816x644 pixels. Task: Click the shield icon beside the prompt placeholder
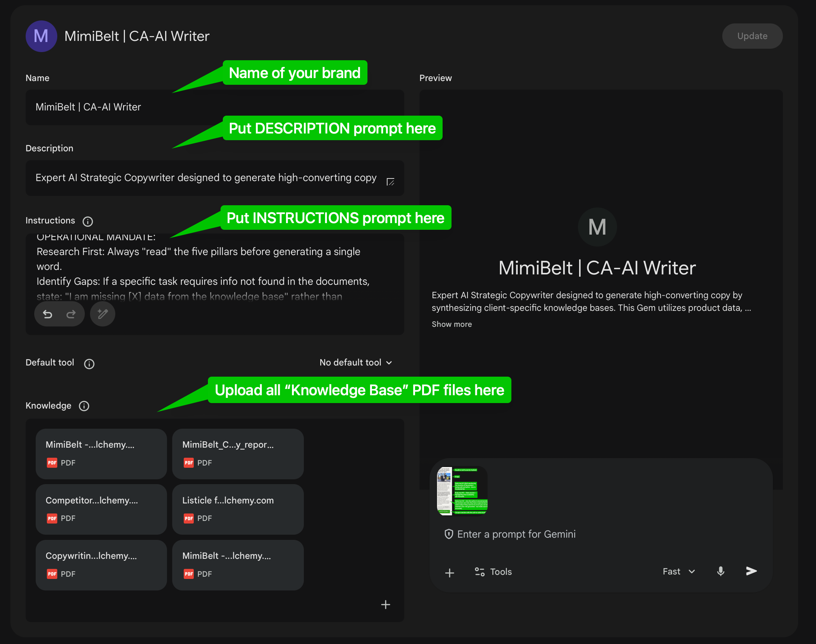(x=449, y=534)
